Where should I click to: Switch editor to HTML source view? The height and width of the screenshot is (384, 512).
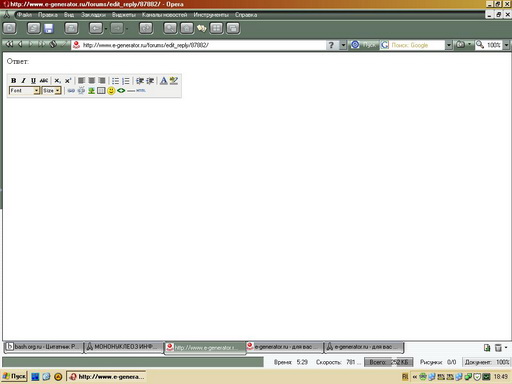(141, 90)
